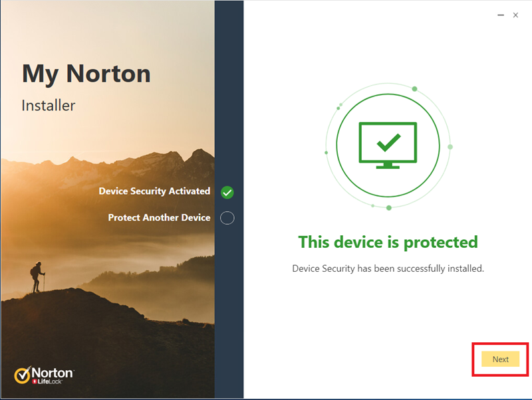
Task: Click the green Device Security Activated checkmark
Action: coord(227,192)
